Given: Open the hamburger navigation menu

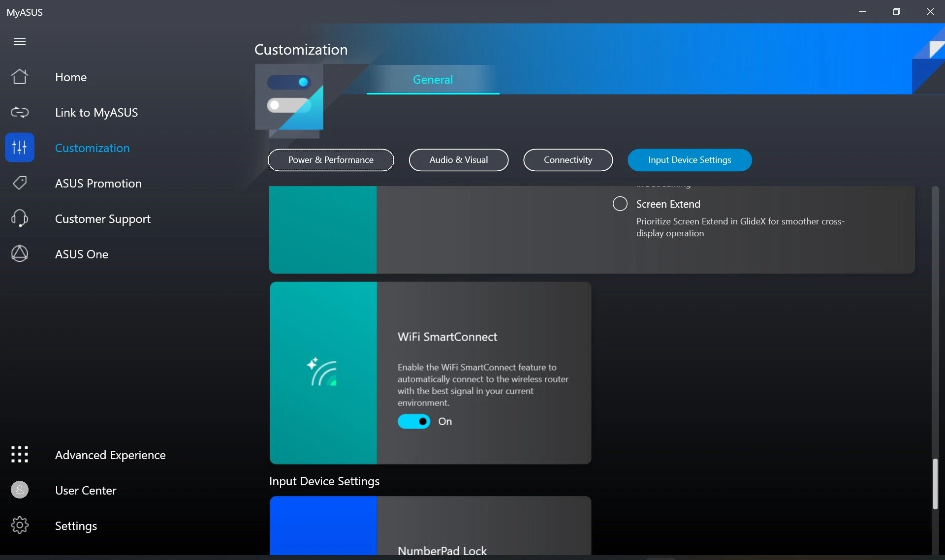Looking at the screenshot, I should pos(20,41).
